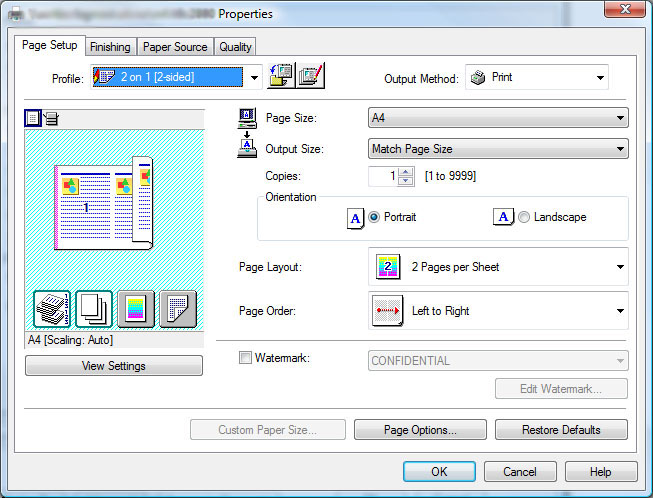
Task: Click the collate pages icon under preview
Action: 52,309
